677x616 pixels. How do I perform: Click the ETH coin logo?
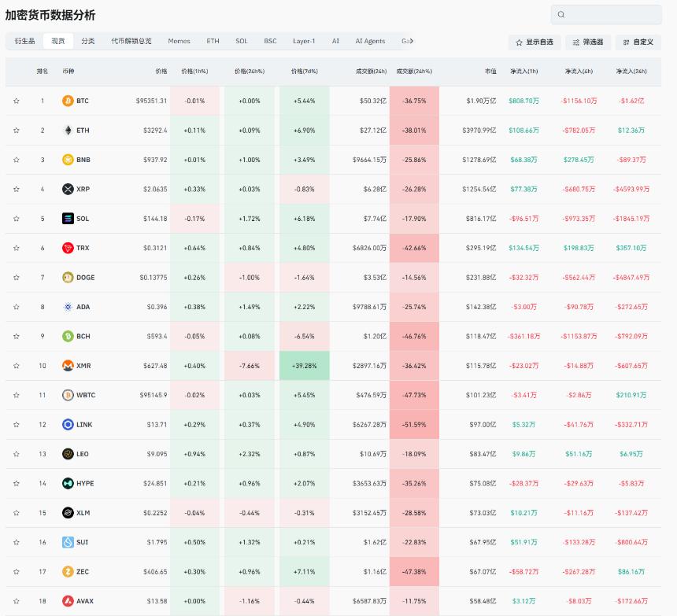(x=68, y=131)
